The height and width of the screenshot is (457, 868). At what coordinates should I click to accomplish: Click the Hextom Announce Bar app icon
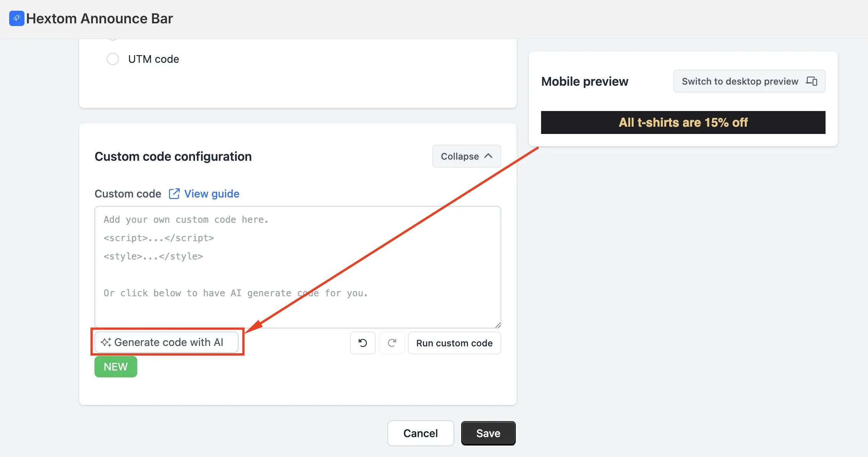17,18
